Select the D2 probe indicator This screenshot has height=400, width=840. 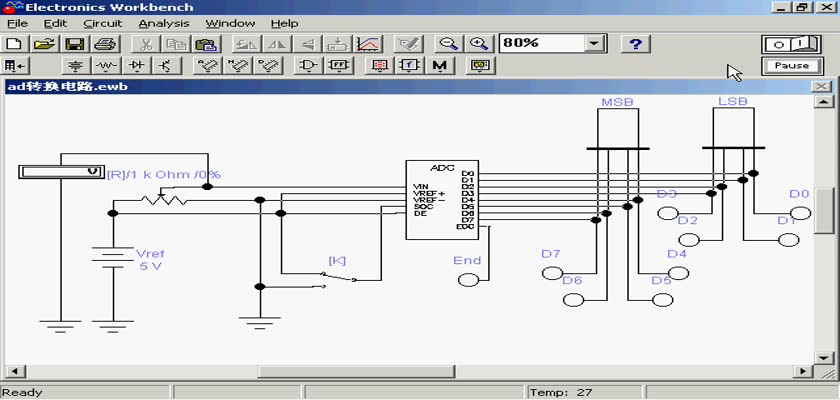pos(689,239)
